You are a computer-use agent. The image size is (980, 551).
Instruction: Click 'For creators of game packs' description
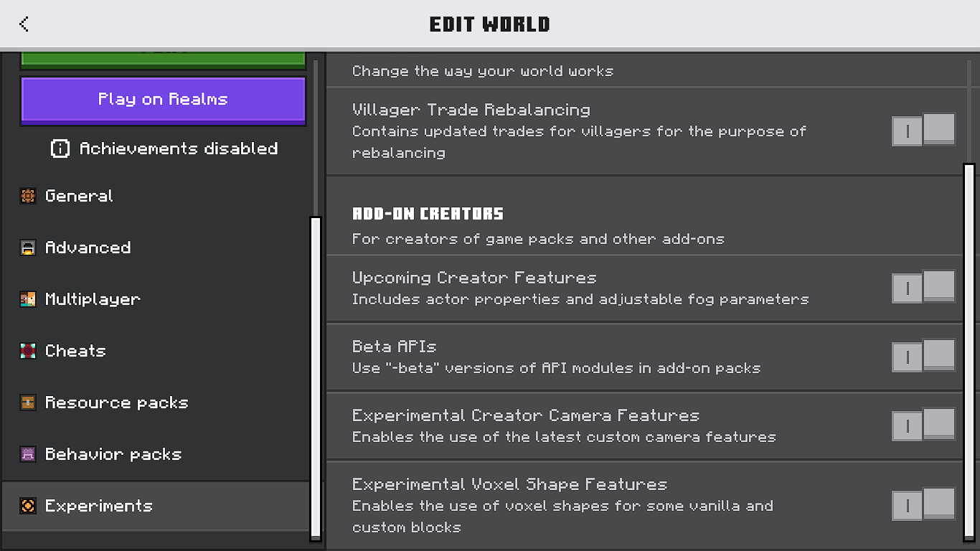point(538,239)
